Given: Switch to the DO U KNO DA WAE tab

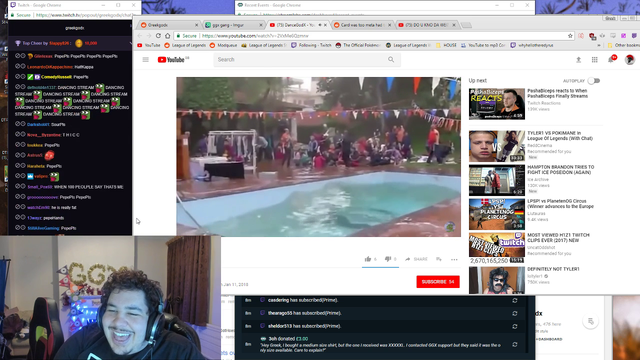Looking at the screenshot, I should 426,25.
